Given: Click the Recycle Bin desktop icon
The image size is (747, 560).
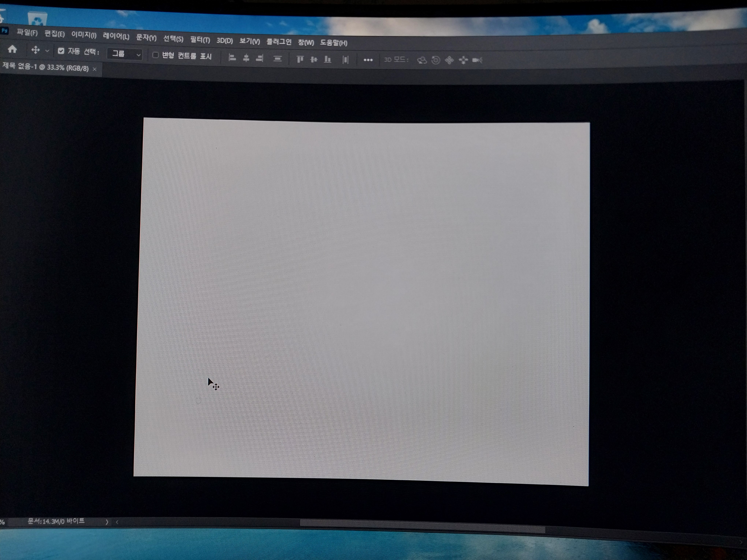Looking at the screenshot, I should click(x=37, y=18).
